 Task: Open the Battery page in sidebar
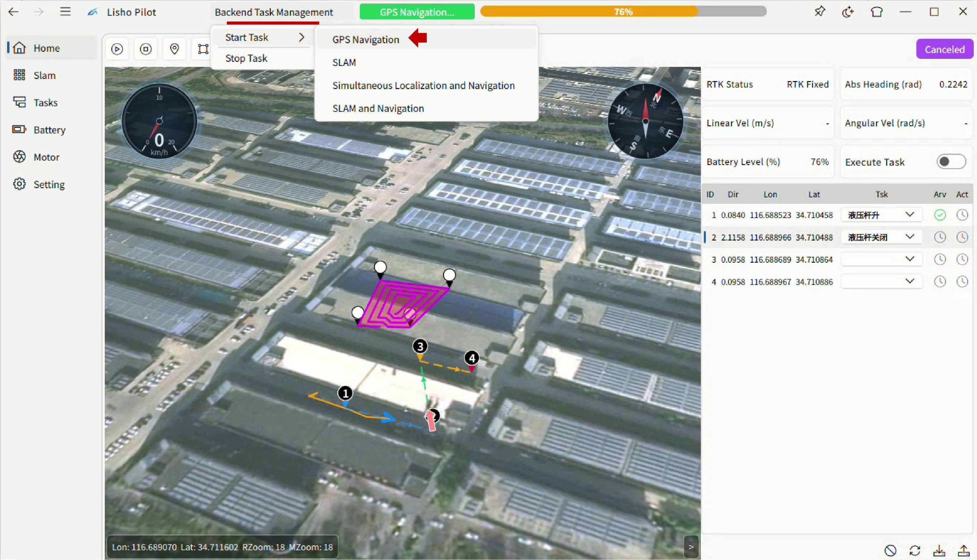tap(49, 130)
